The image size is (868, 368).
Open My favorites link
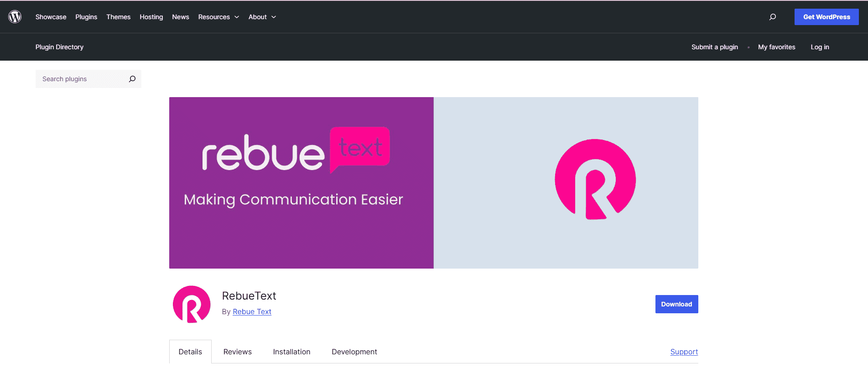click(x=777, y=47)
